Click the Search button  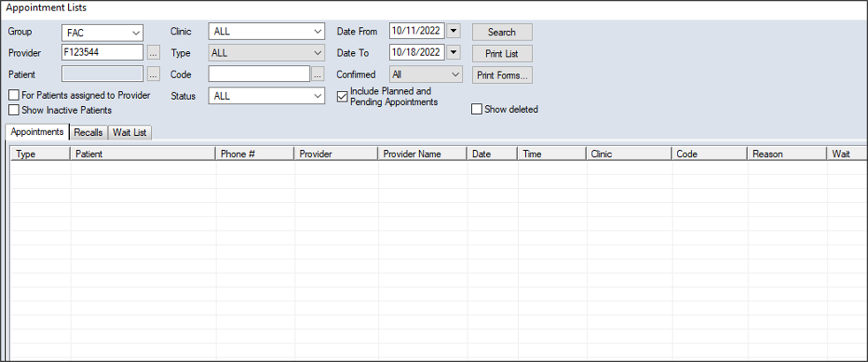click(x=502, y=32)
